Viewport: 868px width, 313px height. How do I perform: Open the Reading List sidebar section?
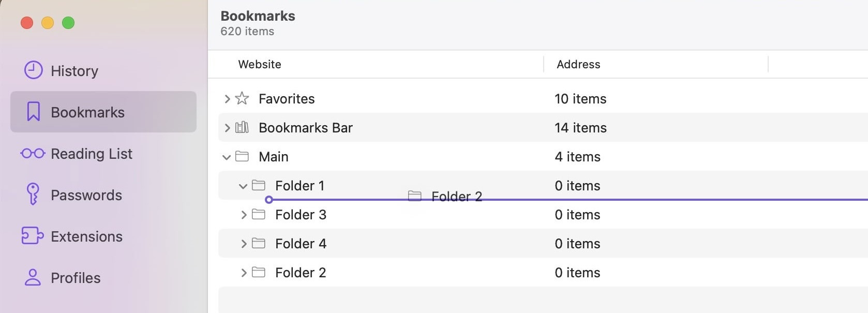point(92,154)
